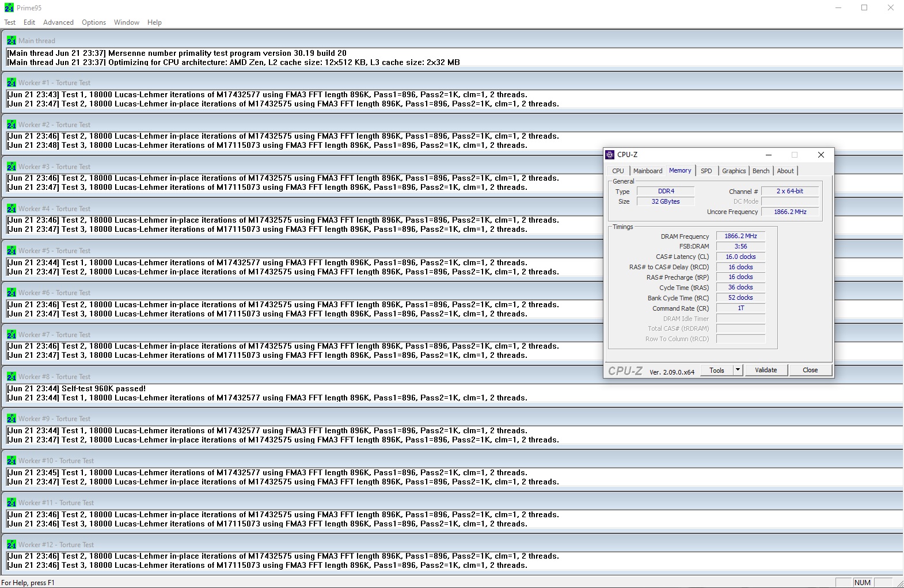Open the Edit menu in Prime95
The image size is (904, 588).
(29, 22)
